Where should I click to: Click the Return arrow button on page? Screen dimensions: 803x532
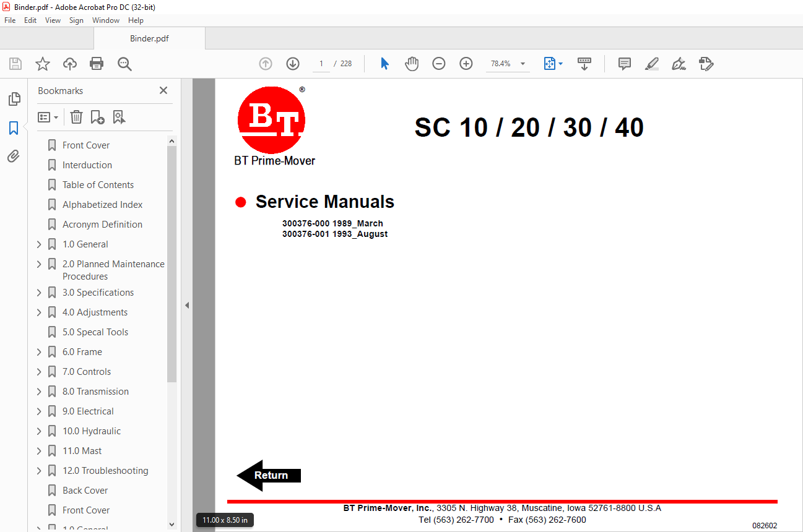coord(269,475)
